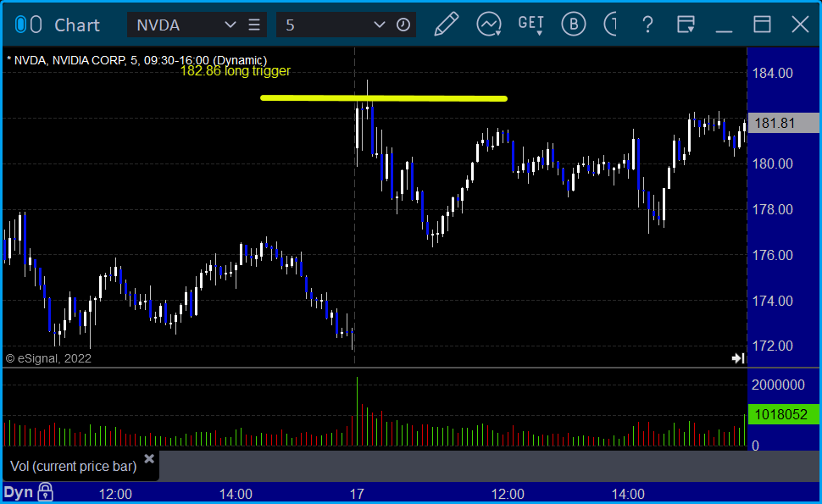The image size is (822, 504).
Task: Select the Vol (current price bar) label
Action: click(x=74, y=466)
